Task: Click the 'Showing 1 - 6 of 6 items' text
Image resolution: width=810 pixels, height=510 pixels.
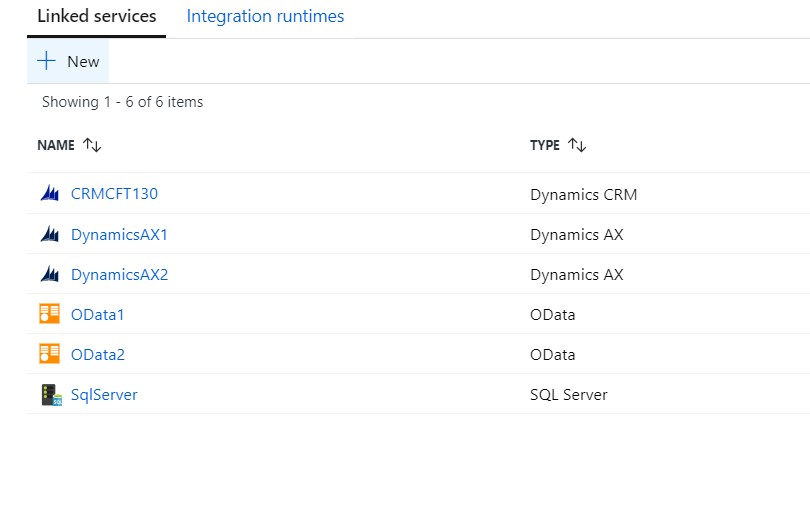Action: 122,102
